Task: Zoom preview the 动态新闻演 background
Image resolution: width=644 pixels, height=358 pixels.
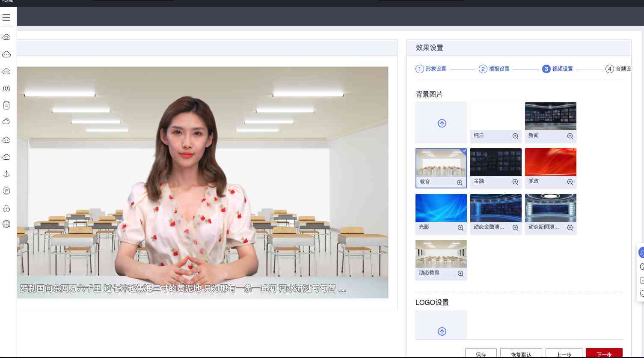Action: (570, 228)
